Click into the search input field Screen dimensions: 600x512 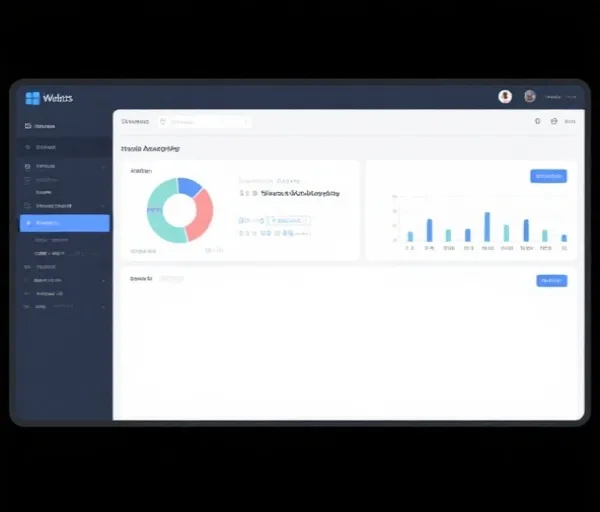[205, 122]
